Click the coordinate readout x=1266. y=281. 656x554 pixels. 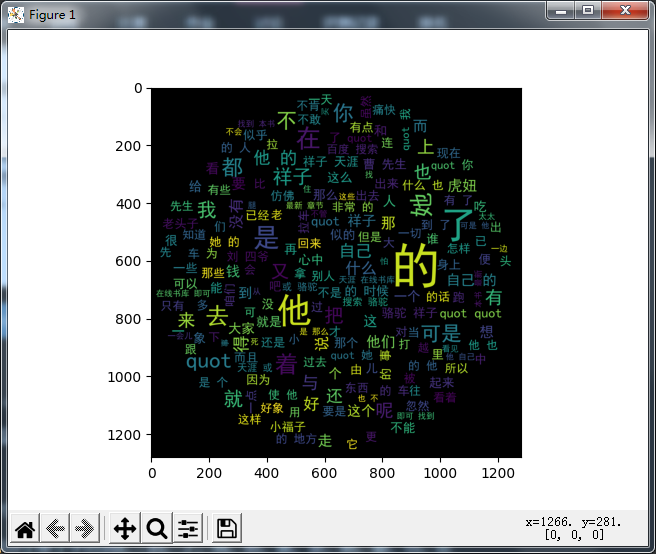click(x=574, y=522)
